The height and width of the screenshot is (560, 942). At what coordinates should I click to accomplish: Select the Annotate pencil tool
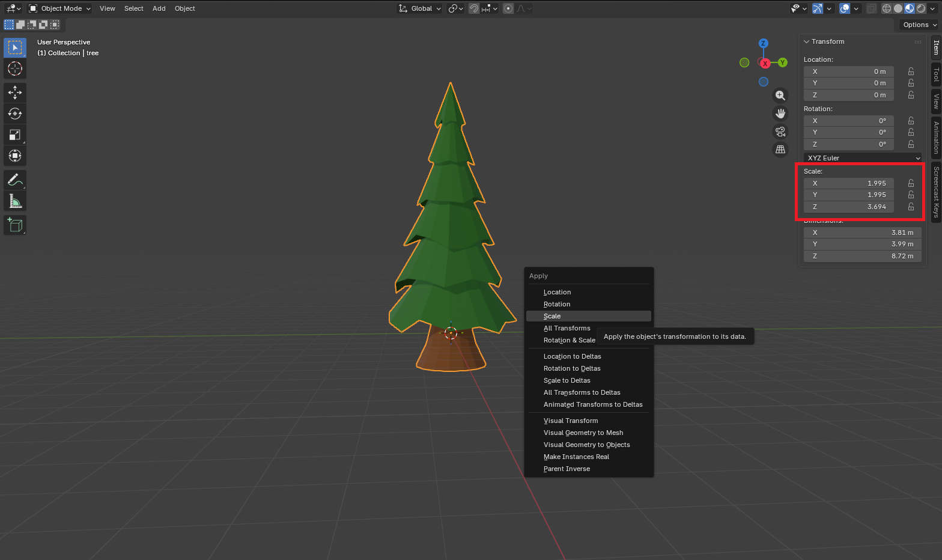(15, 180)
